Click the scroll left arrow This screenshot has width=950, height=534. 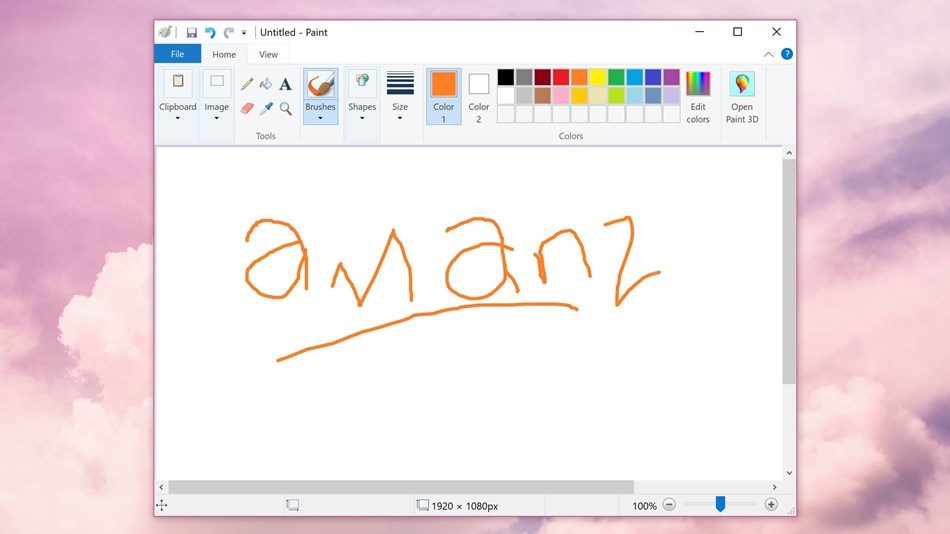click(161, 487)
